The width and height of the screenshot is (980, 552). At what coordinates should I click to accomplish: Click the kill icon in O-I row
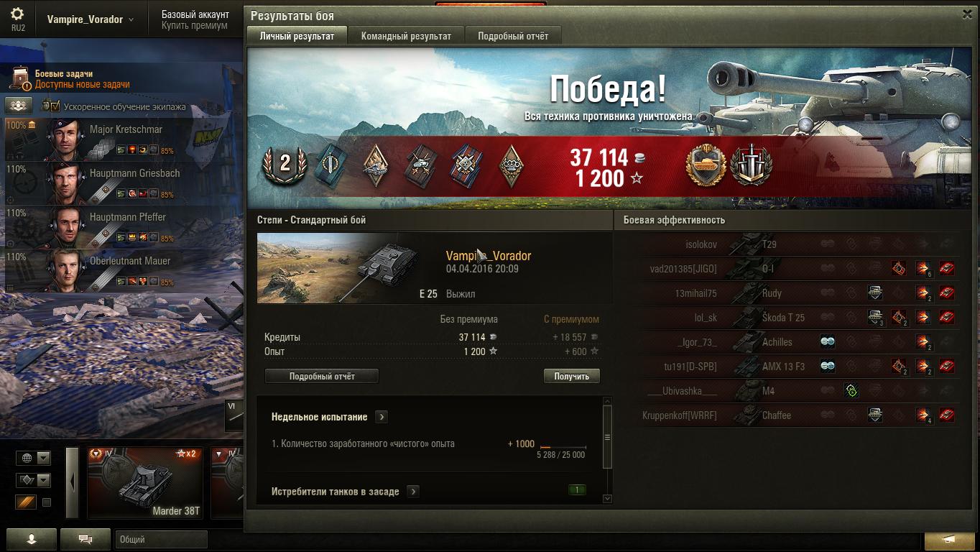pyautogui.click(x=947, y=269)
